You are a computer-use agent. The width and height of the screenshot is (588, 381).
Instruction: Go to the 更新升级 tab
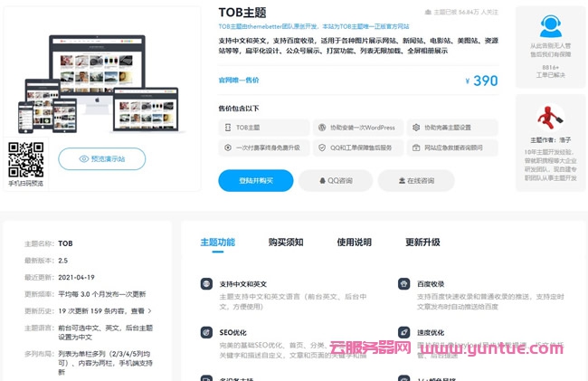(x=422, y=243)
